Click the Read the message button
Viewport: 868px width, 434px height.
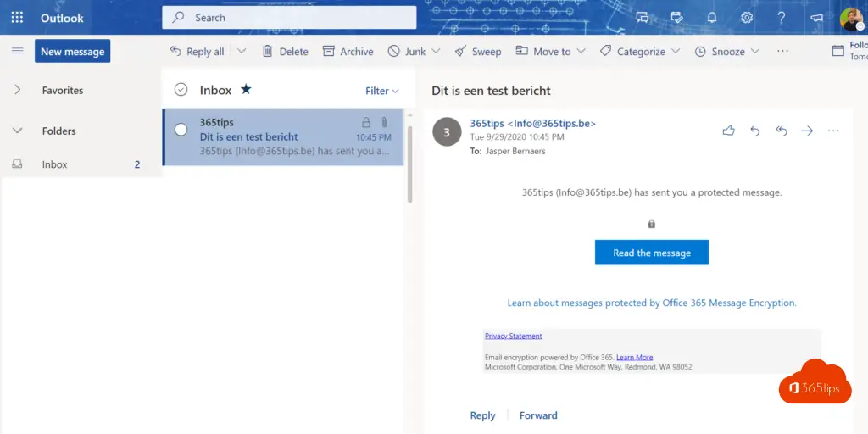tap(652, 253)
